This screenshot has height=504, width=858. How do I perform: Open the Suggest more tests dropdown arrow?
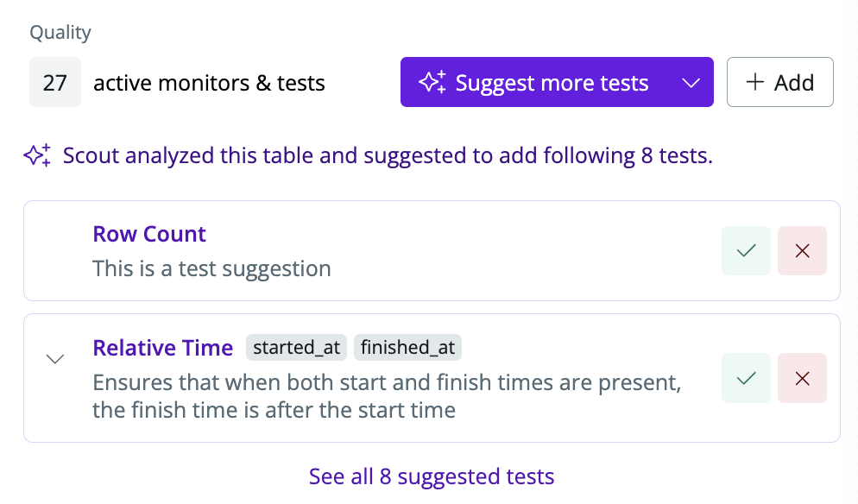coord(691,83)
